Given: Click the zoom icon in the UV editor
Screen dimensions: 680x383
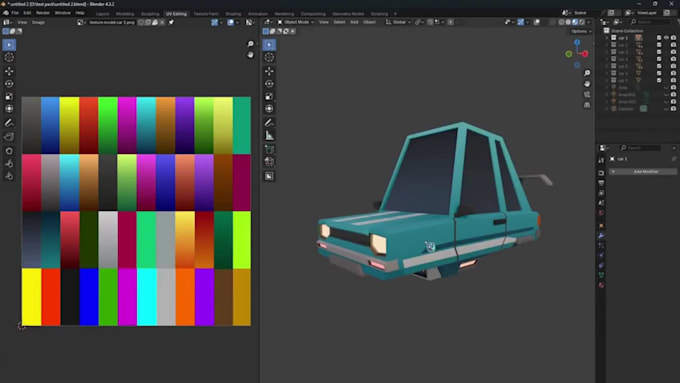Looking at the screenshot, I should click(x=250, y=44).
